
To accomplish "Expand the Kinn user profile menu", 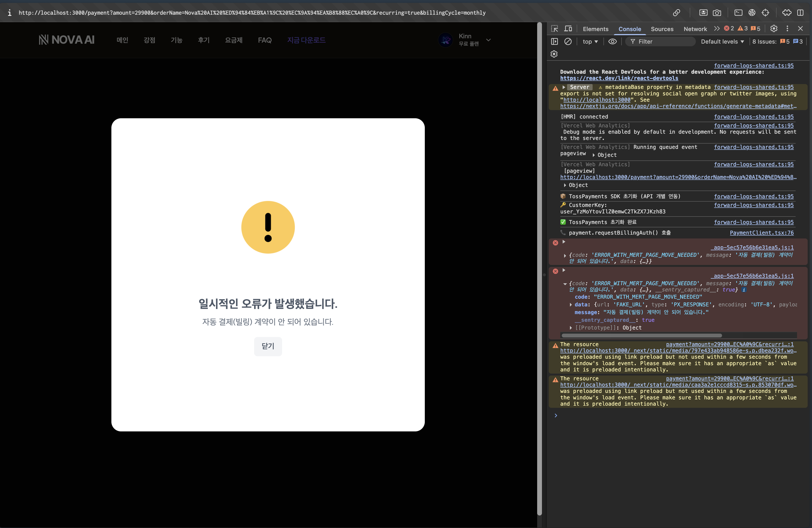I will pyautogui.click(x=488, y=40).
